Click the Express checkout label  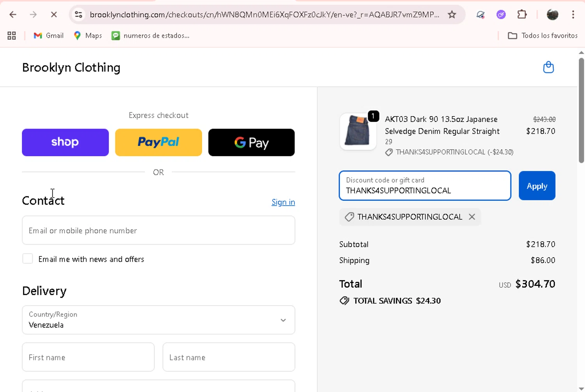pyautogui.click(x=158, y=115)
